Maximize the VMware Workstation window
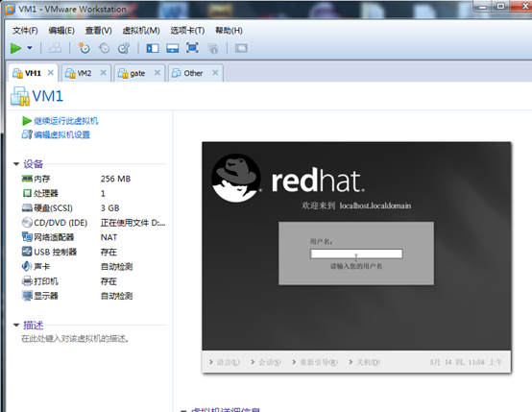Screen dimensions: 532x412 coord(500,6)
